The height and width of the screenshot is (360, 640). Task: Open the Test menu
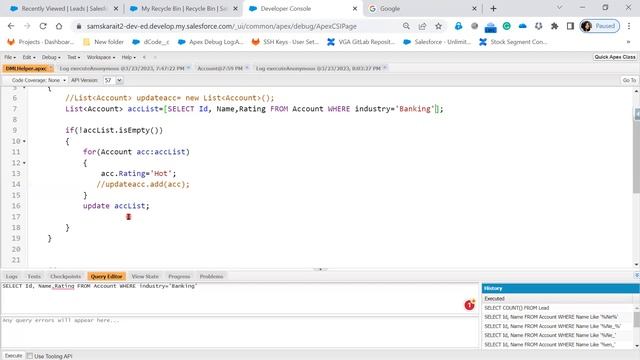coord(73,57)
